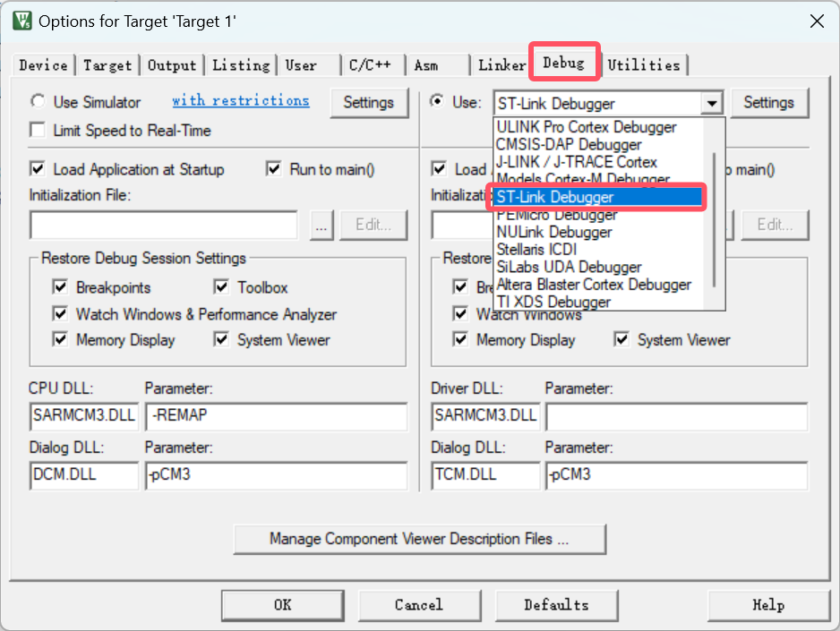Choose SiLabs UDA Debugger from list
The width and height of the screenshot is (840, 631).
tap(598, 267)
